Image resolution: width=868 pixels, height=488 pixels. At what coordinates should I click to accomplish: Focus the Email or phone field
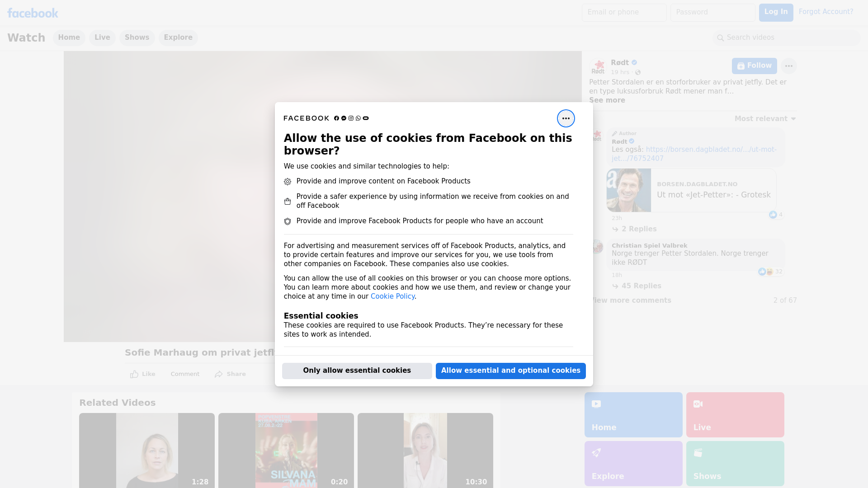coord(624,13)
